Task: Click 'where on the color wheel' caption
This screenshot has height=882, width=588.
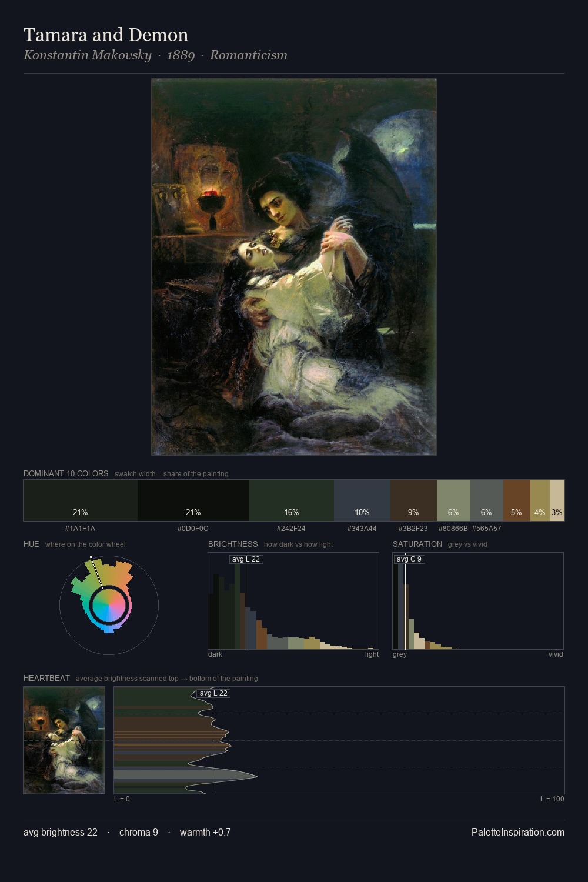Action: click(x=85, y=544)
